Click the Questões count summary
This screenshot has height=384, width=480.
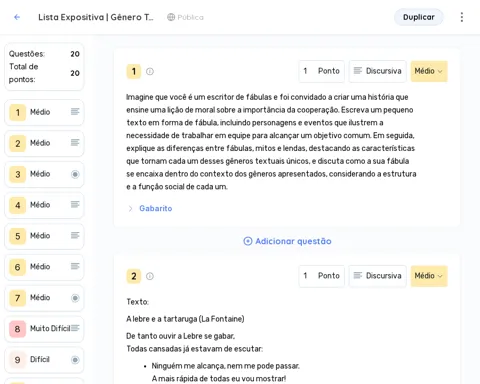tap(44, 54)
